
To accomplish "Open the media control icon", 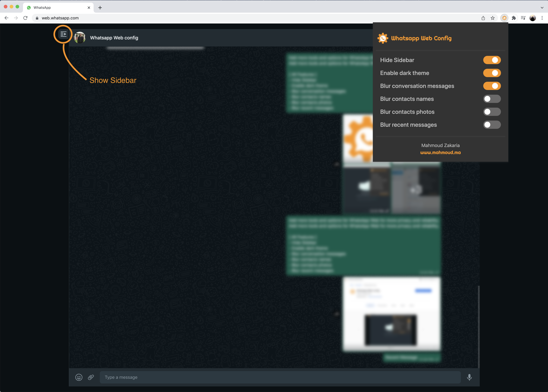I will click(x=523, y=18).
